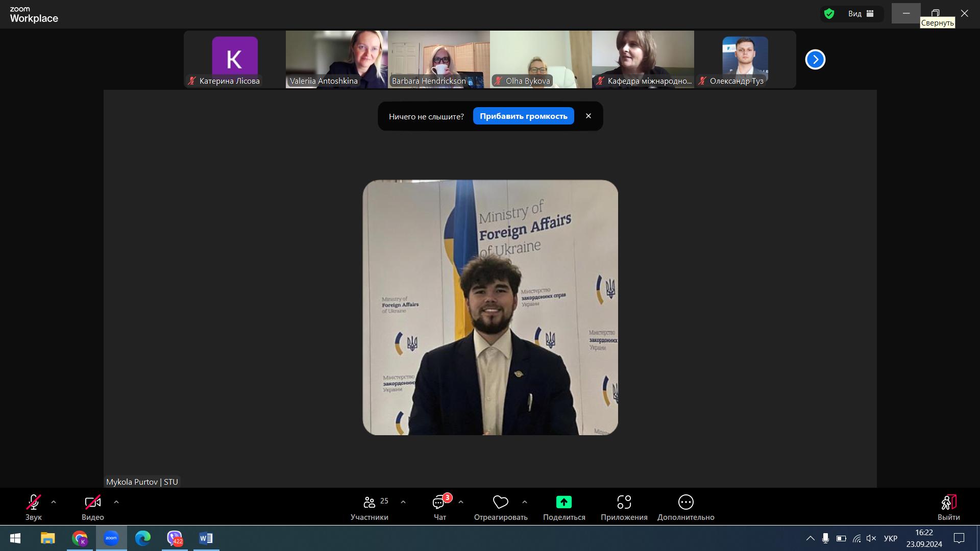Restore down the Zoom window
980x551 pixels.
935,13
